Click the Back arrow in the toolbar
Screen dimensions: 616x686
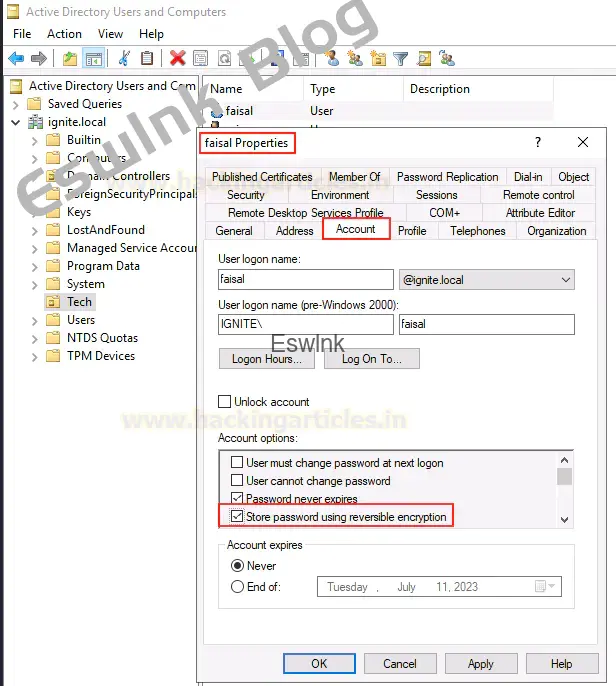tap(16, 59)
